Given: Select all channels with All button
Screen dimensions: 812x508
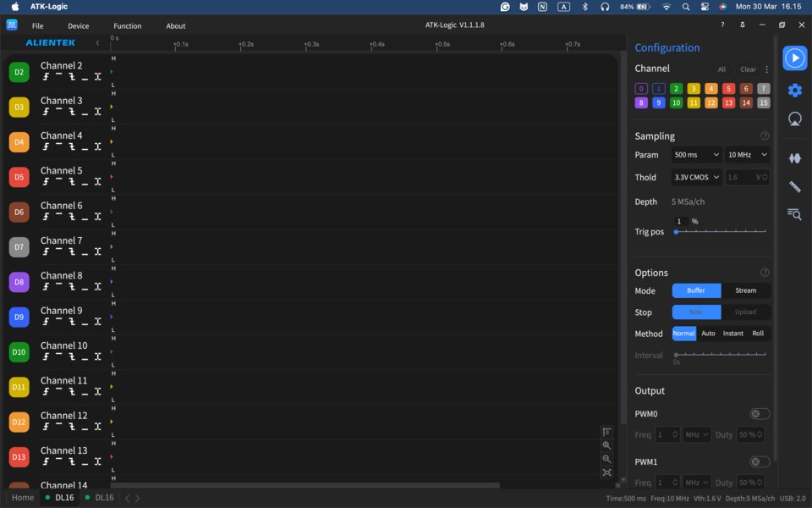Looking at the screenshot, I should coord(721,69).
